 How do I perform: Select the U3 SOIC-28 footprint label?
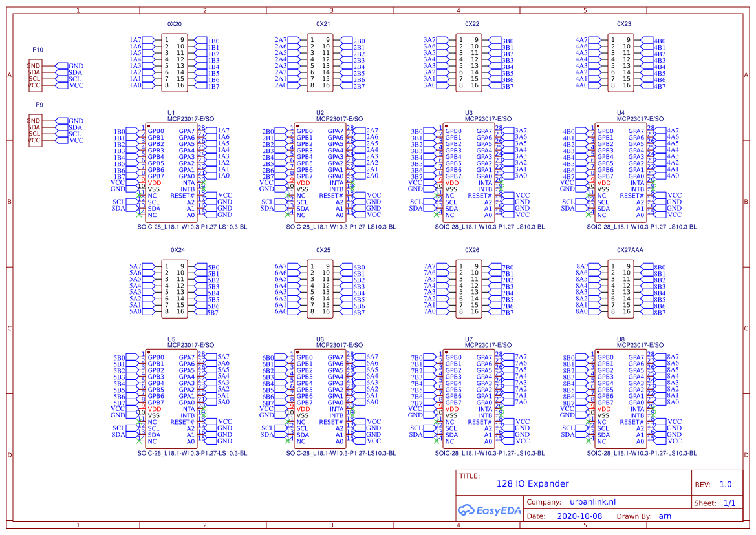490,227
